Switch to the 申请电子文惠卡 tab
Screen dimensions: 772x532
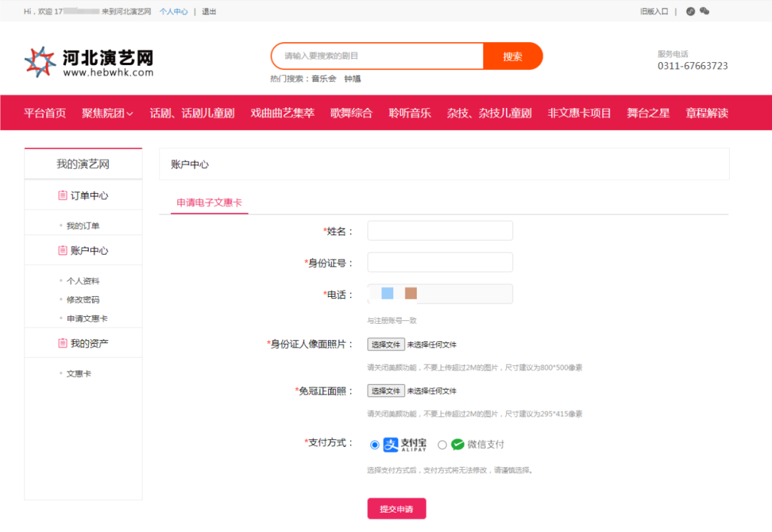pos(207,203)
